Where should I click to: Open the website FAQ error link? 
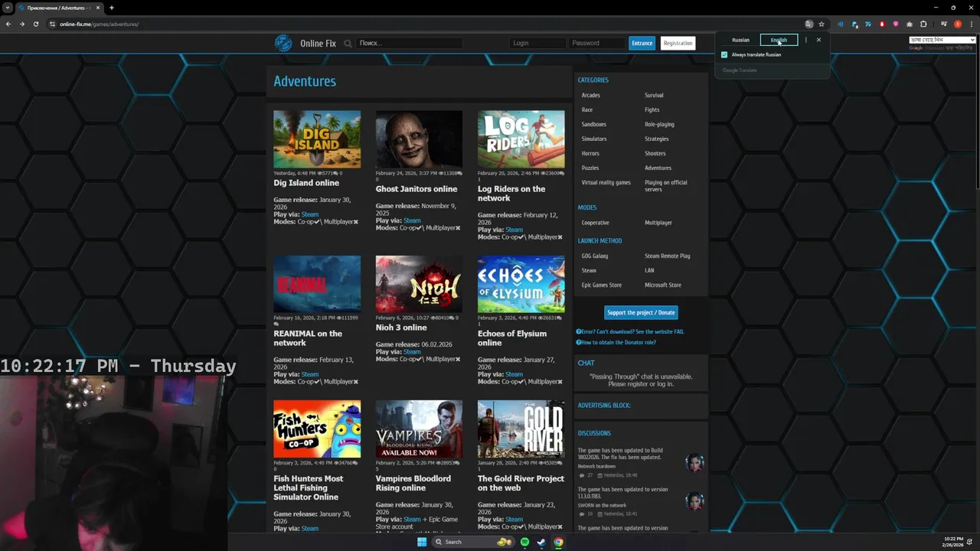[x=632, y=331]
